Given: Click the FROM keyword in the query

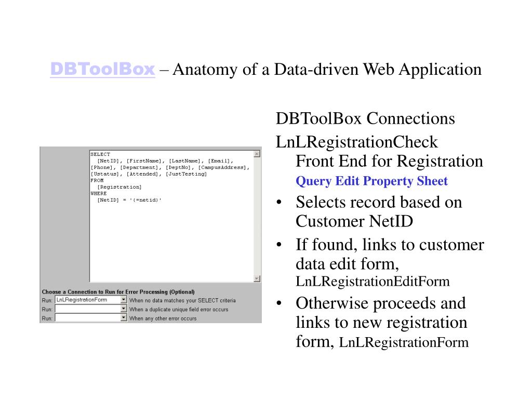Looking at the screenshot, I should click(97, 180).
